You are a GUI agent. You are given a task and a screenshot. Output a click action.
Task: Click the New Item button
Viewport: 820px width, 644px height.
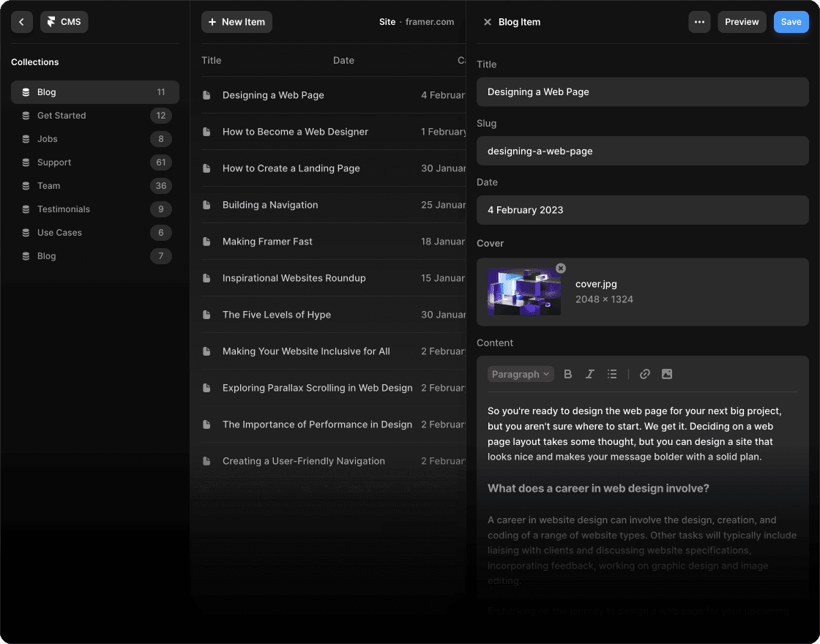[x=236, y=22]
